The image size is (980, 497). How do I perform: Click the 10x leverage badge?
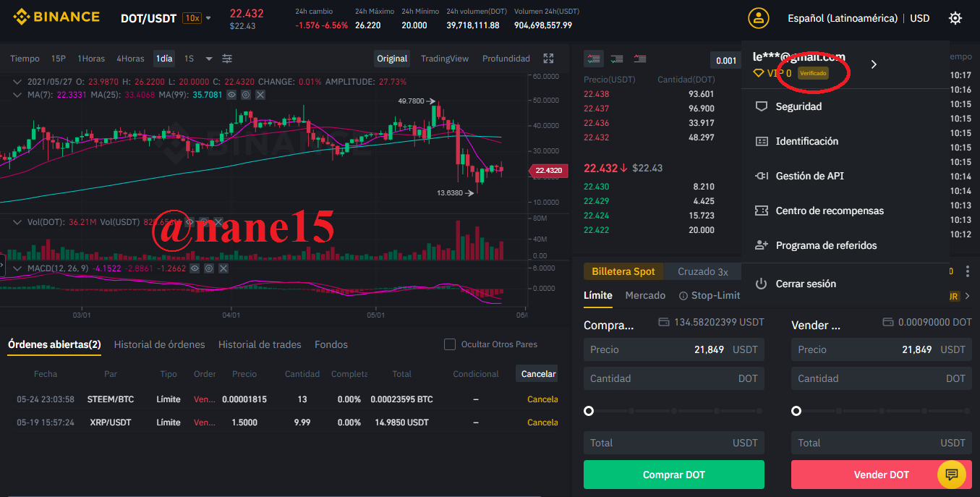pyautogui.click(x=192, y=18)
